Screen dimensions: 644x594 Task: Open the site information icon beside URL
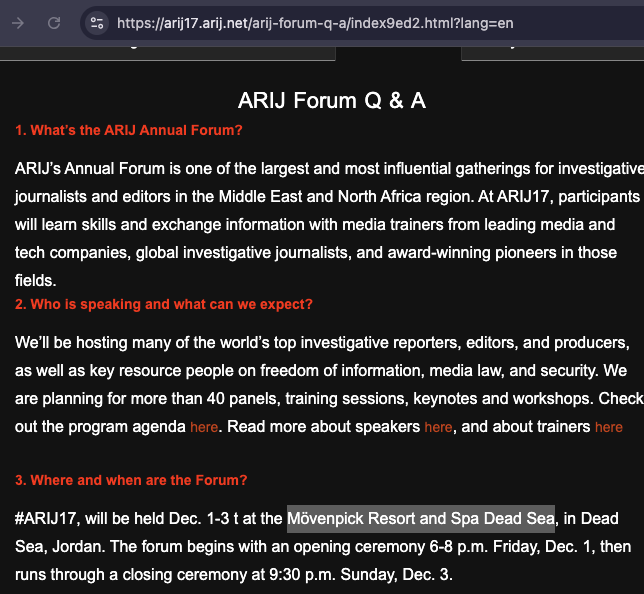coord(97,22)
